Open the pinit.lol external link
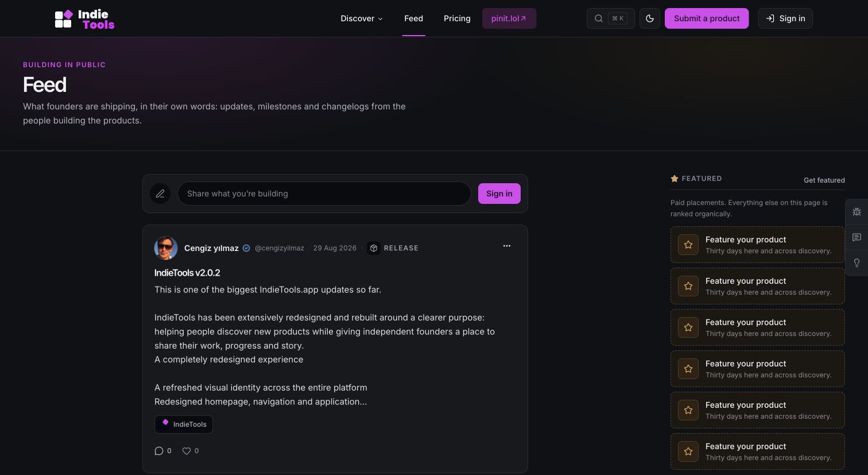This screenshot has height=475, width=868. tap(509, 18)
